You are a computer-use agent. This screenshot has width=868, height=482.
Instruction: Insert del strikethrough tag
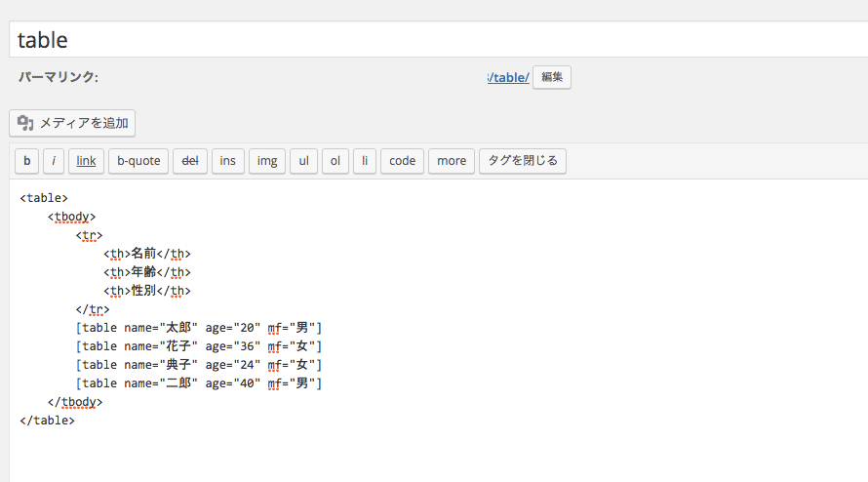coord(190,161)
